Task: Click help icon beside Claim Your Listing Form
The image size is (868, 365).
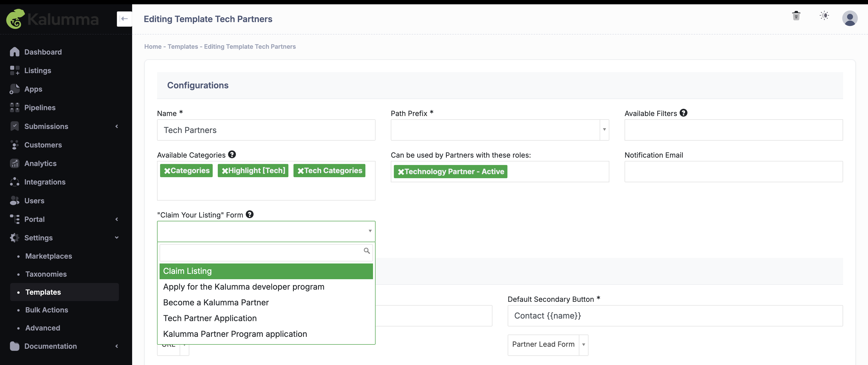Action: 249,214
